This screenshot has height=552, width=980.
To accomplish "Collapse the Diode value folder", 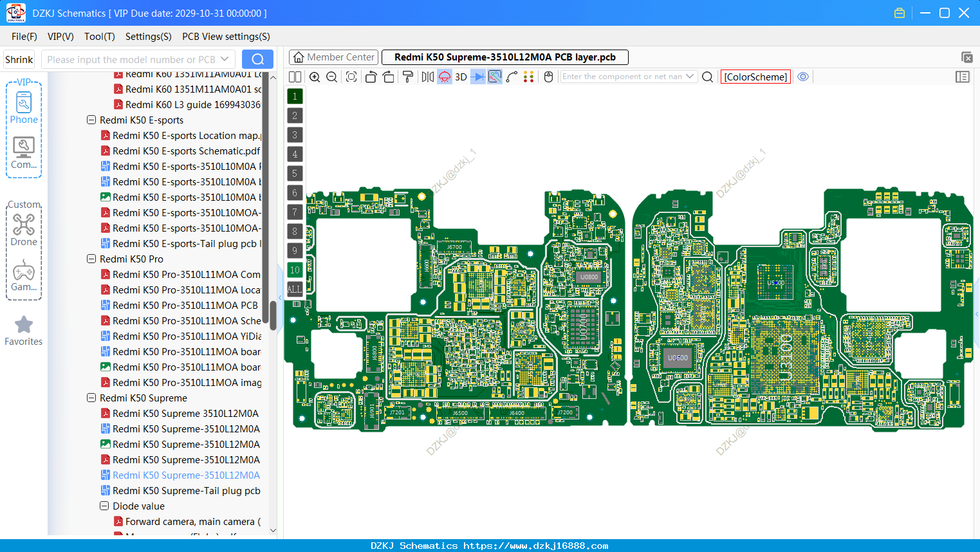I will pyautogui.click(x=104, y=506).
